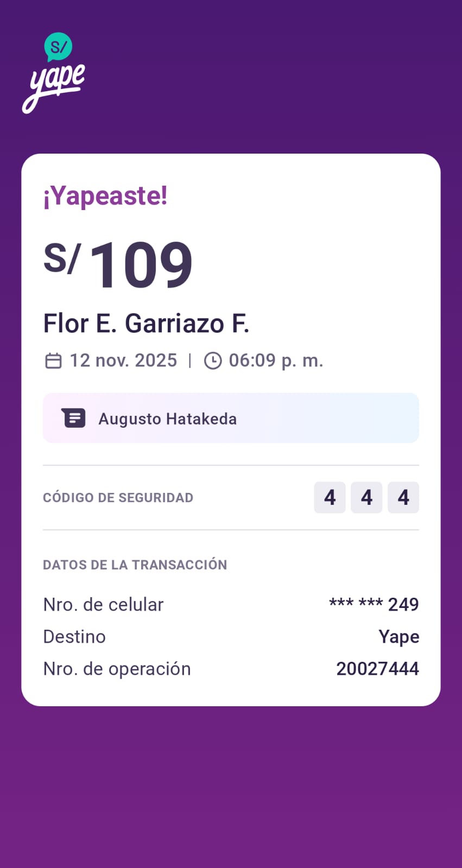
Task: Click the ¡Yapeaste! heading
Action: click(x=105, y=196)
